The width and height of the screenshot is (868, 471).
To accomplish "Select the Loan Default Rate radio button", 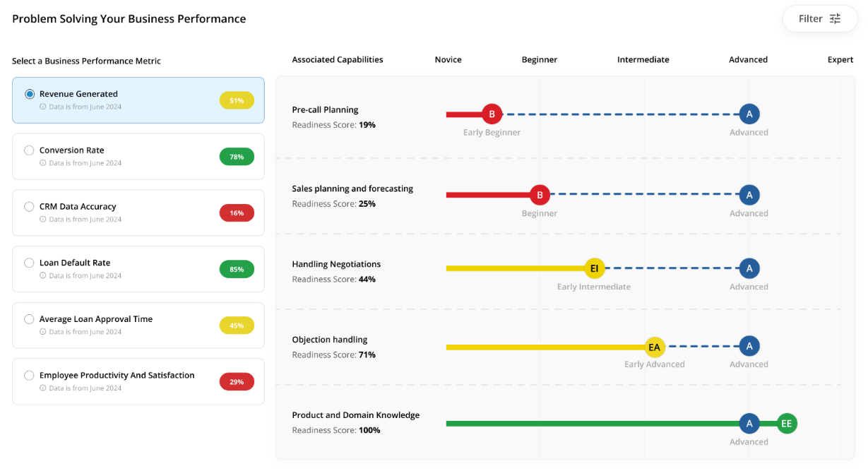I will [29, 262].
